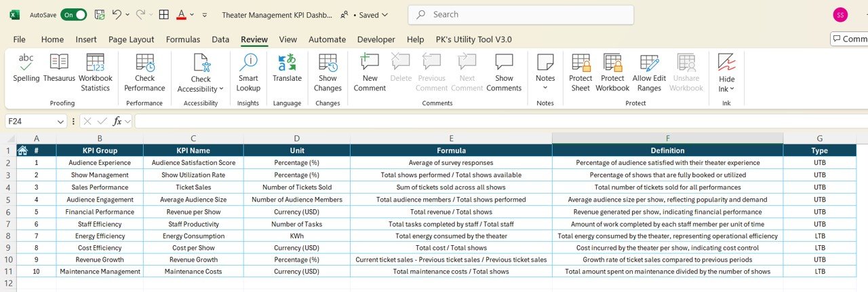Image resolution: width=868 pixels, height=292 pixels.
Task: Click the Save icon in the title bar
Action: 100,14
